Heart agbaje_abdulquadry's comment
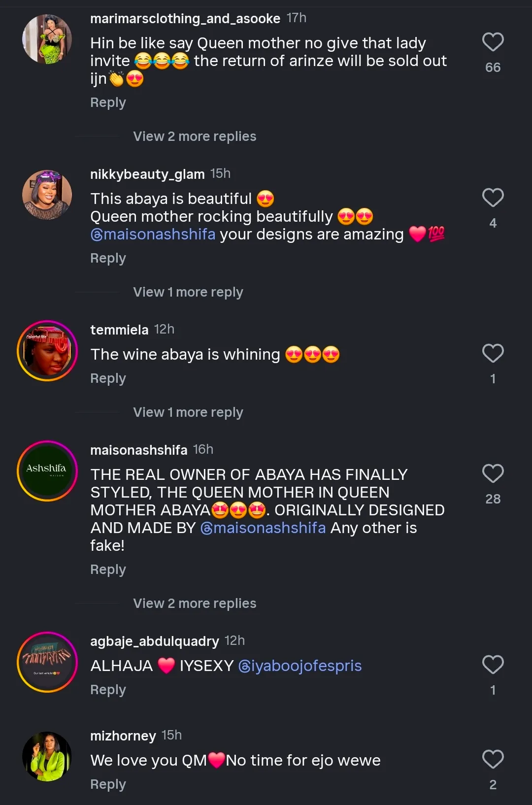532x805 pixels. (493, 665)
